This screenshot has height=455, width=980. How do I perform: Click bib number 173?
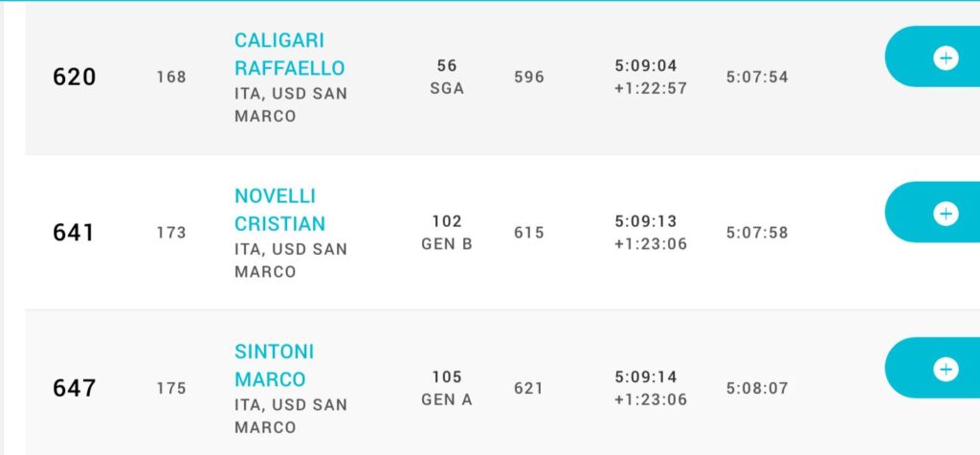pyautogui.click(x=171, y=233)
